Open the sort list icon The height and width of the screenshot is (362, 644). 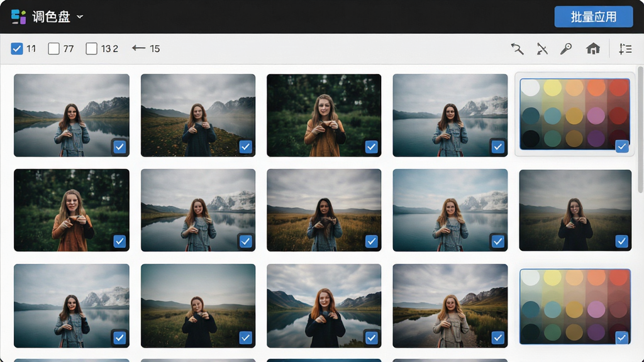(x=625, y=49)
